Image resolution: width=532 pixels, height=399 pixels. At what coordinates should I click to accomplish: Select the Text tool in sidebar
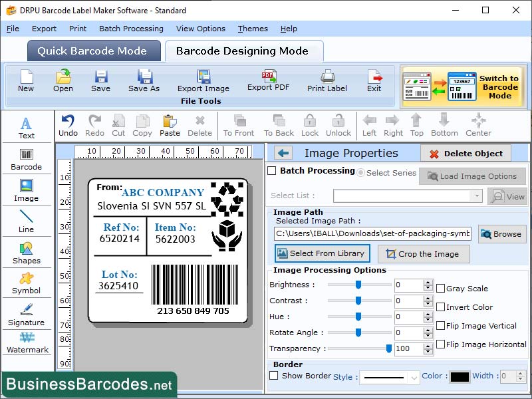coord(26,128)
